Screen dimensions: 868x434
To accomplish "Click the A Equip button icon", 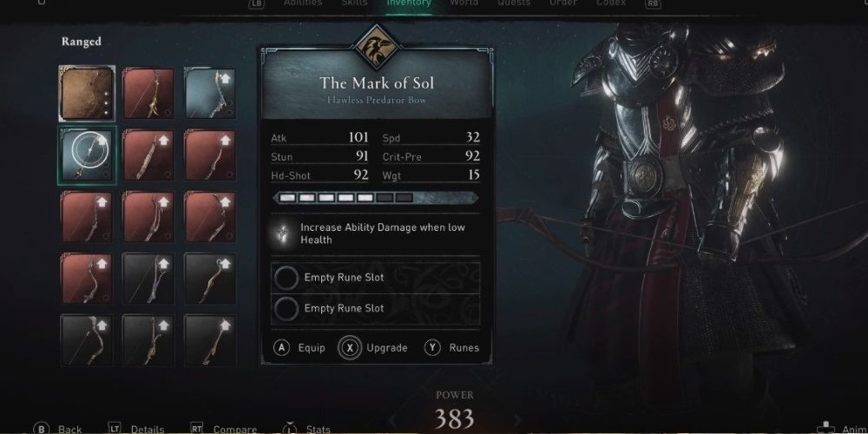I will (282, 348).
